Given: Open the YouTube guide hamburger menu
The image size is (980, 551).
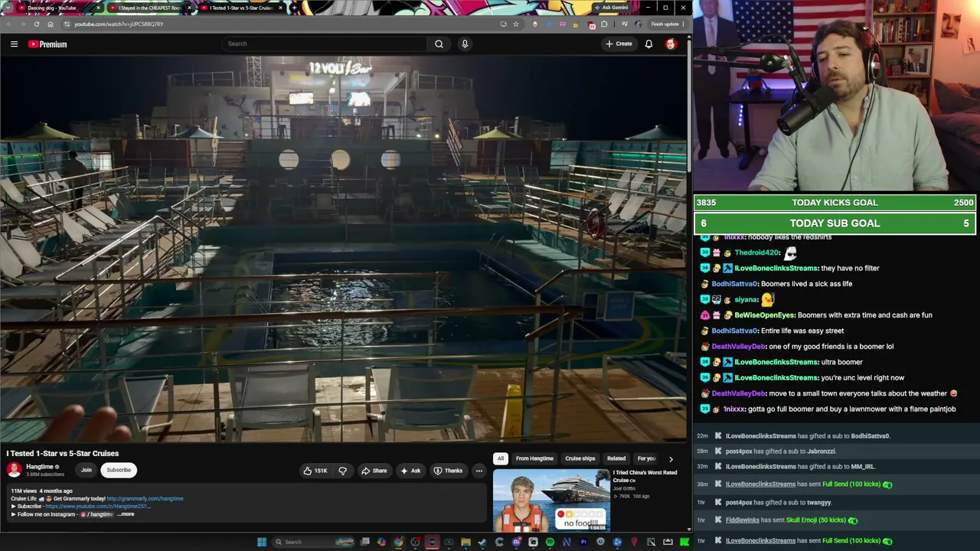Looking at the screenshot, I should [x=14, y=44].
